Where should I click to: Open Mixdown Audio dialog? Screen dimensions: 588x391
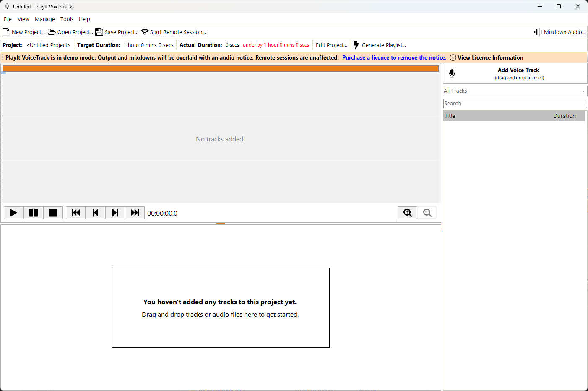click(560, 32)
